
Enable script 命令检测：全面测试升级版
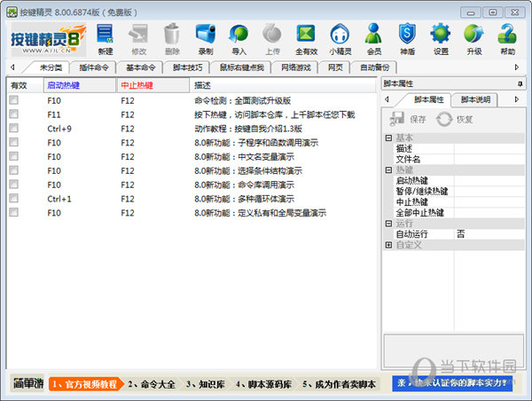pyautogui.click(x=14, y=100)
